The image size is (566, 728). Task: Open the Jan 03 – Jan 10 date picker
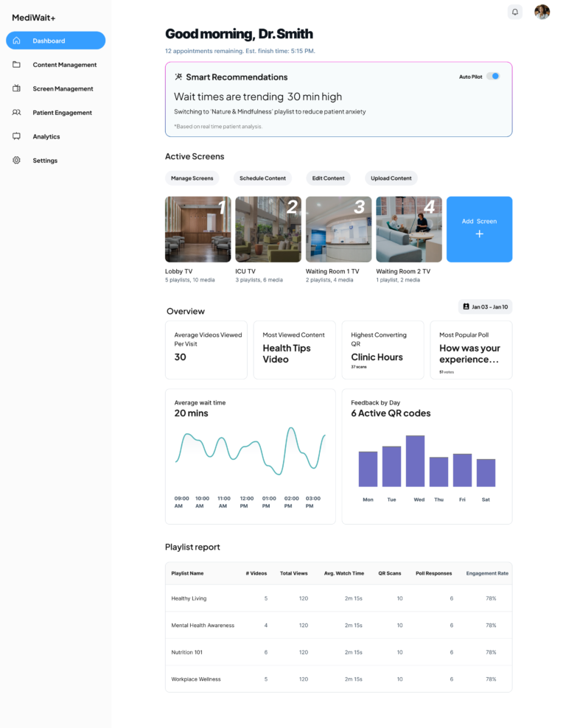pos(485,307)
